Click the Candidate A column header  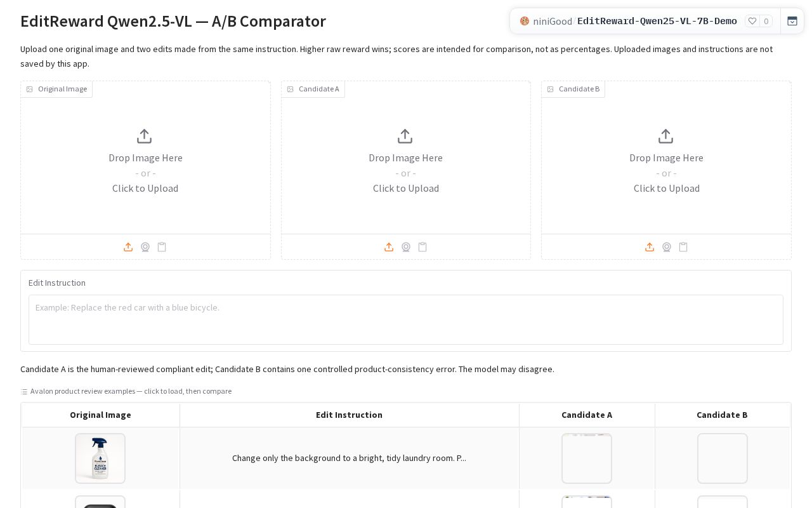click(587, 415)
